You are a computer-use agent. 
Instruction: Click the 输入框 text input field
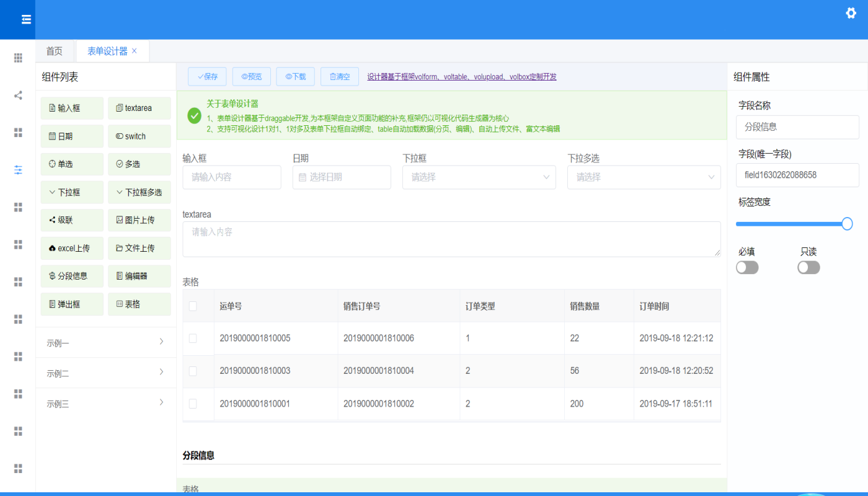[x=232, y=177]
